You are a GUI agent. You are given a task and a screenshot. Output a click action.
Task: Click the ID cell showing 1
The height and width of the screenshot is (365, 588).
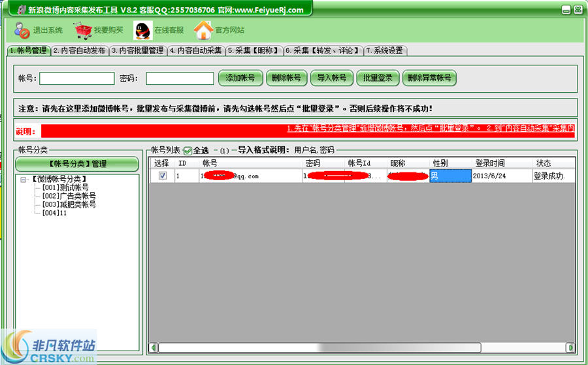(x=187, y=176)
